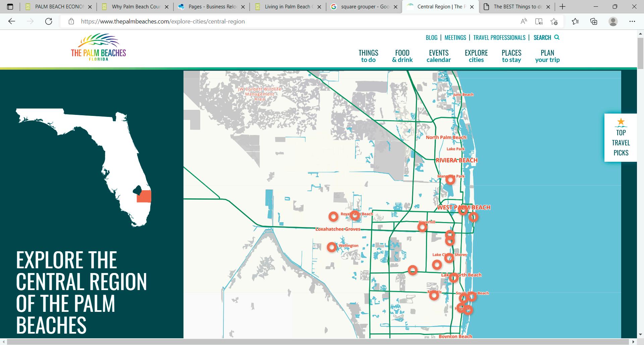Image resolution: width=644 pixels, height=345 pixels.
Task: Open the Food & drink menu
Action: pyautogui.click(x=402, y=56)
